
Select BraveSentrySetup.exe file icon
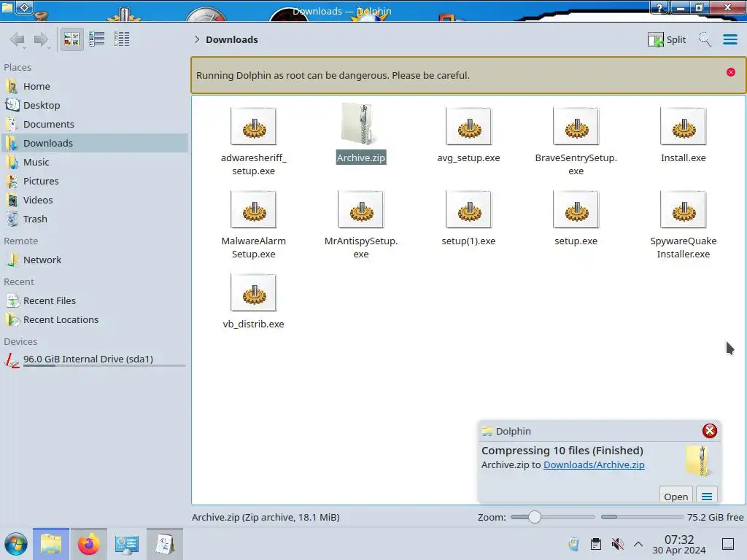576,127
